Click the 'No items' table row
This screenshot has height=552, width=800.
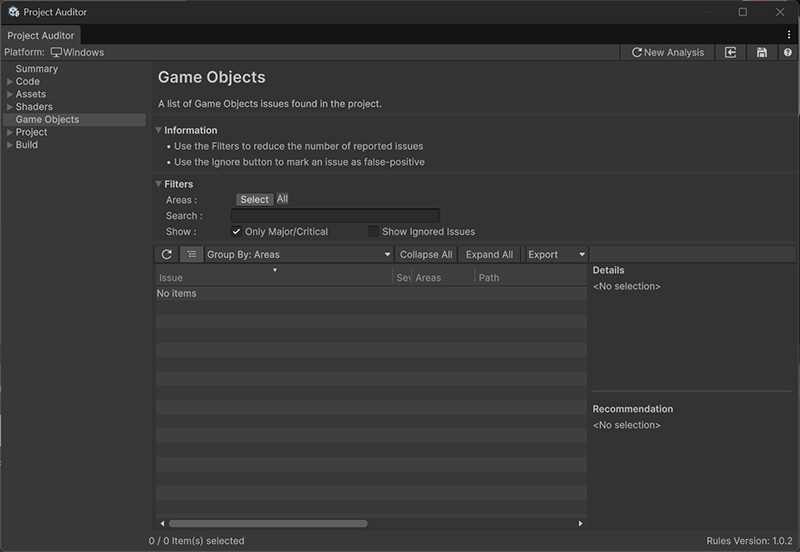(371, 293)
